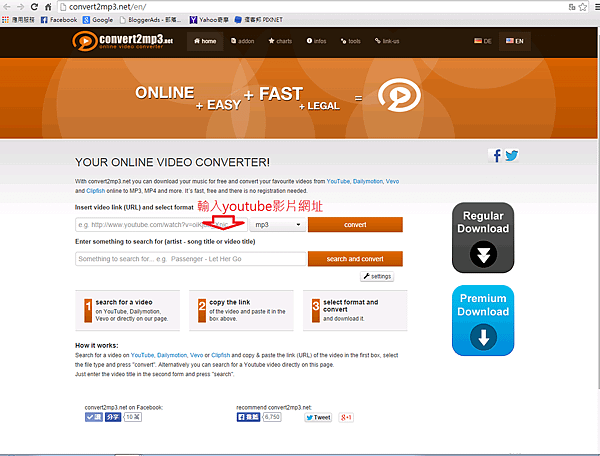This screenshot has height=456, width=600.
Task: Switch language to EN English
Action: pyautogui.click(x=515, y=41)
